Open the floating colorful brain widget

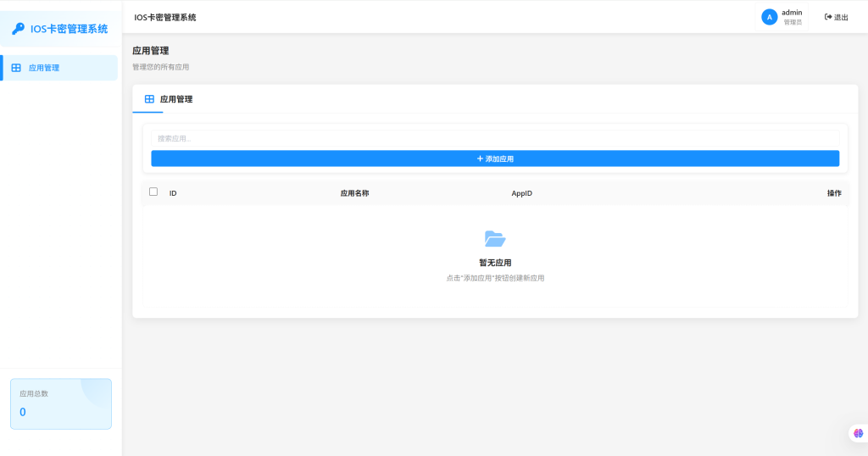coord(858,433)
